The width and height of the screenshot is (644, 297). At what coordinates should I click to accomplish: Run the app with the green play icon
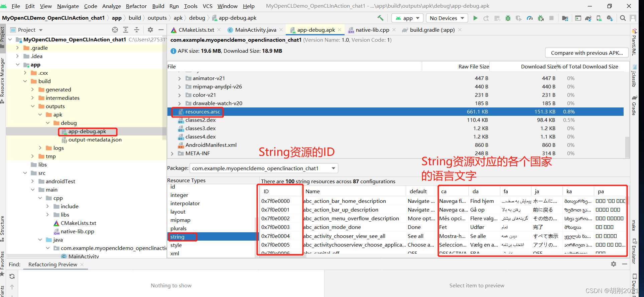pos(475,18)
